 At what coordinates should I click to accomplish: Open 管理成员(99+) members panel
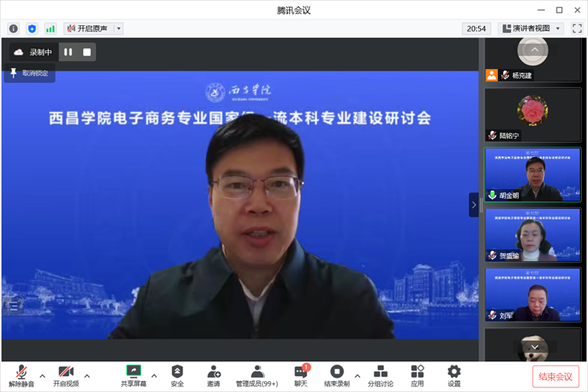point(257,376)
